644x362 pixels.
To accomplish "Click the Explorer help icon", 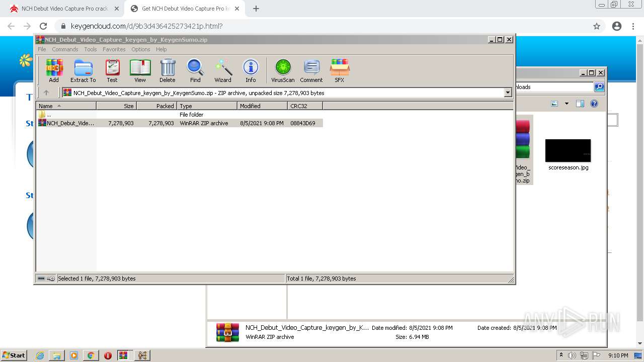I will (594, 104).
